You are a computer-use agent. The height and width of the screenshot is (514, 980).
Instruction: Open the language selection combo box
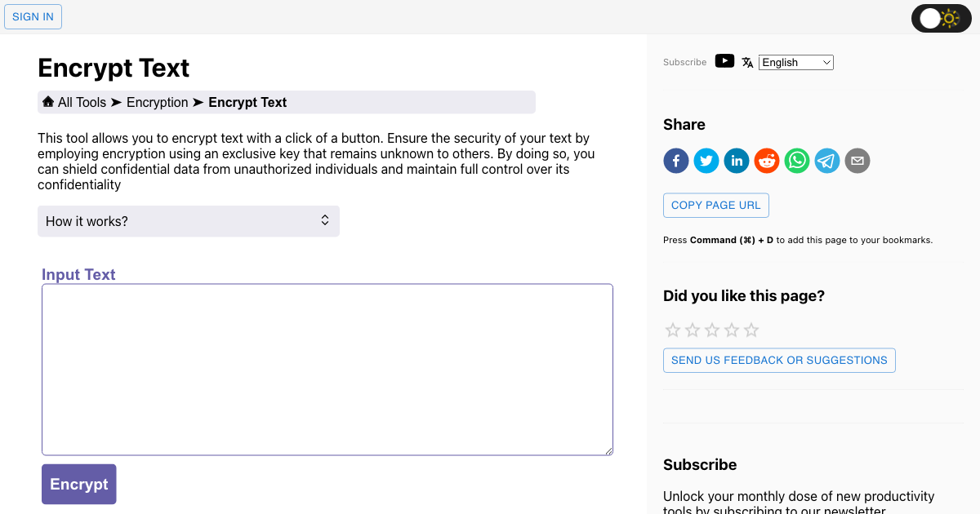click(795, 62)
